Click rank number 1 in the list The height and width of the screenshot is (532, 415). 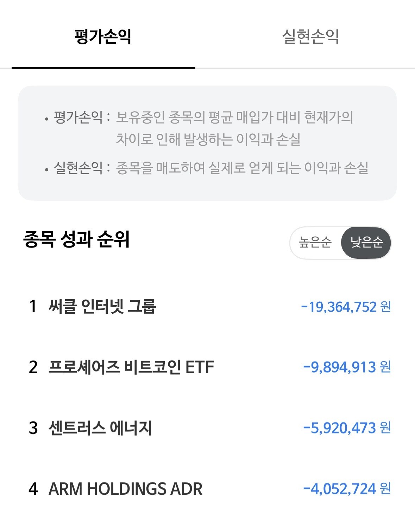(x=33, y=306)
